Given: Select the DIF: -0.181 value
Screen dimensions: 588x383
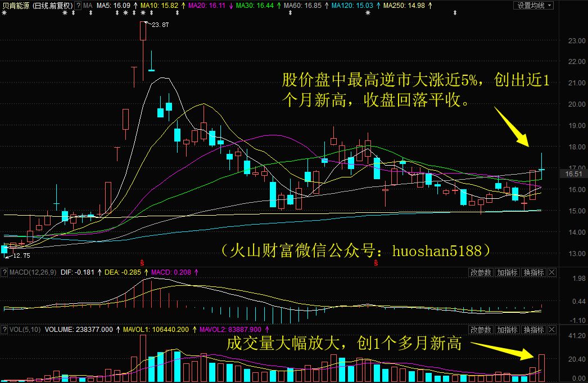Looking at the screenshot, I should tap(78, 272).
